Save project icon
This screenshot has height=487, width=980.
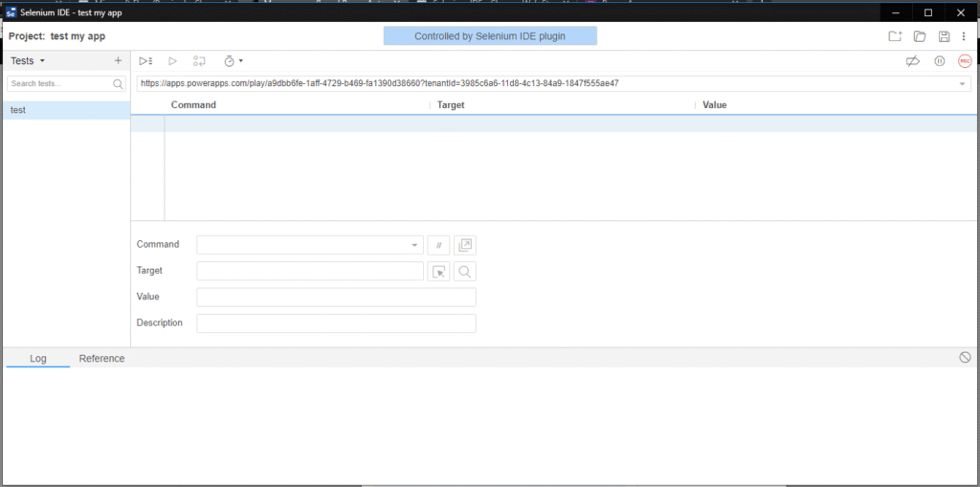(945, 36)
